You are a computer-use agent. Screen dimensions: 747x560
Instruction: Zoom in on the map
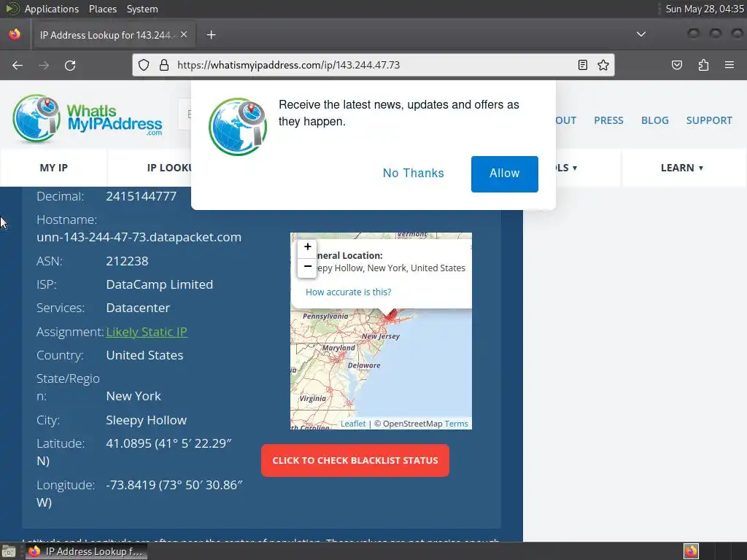coord(308,246)
